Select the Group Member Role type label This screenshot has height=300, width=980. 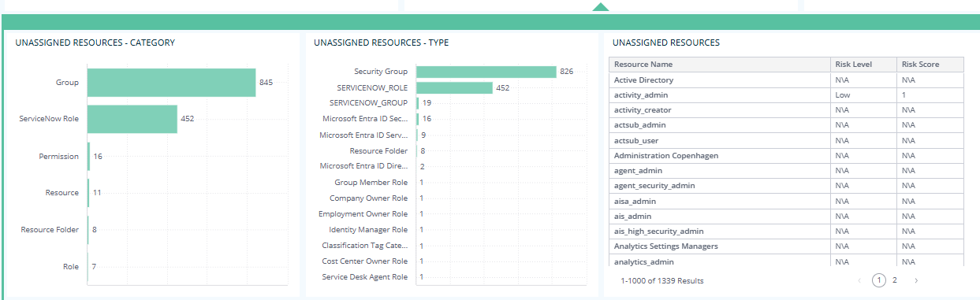pos(371,182)
